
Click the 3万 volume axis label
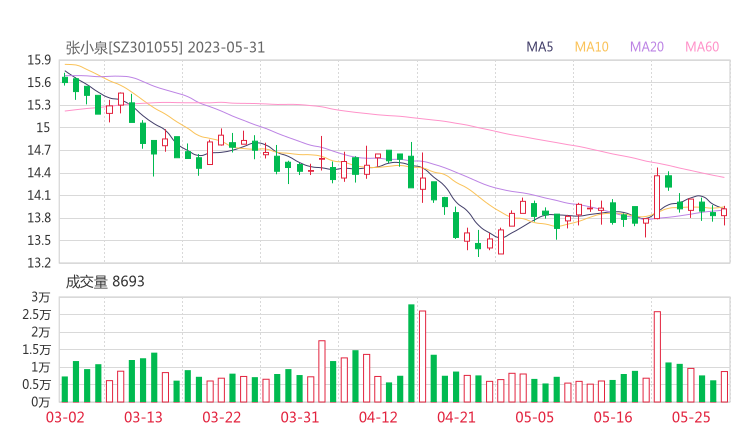(41, 297)
